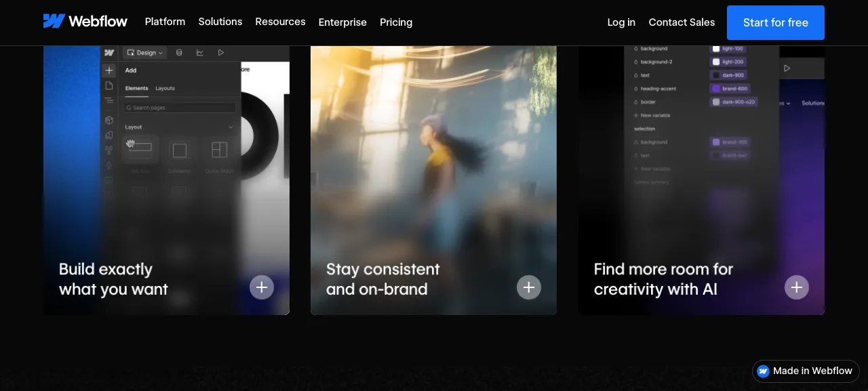Viewport: 868px width, 391px height.
Task: Click the Webflow logo in the header
Action: coord(85,22)
